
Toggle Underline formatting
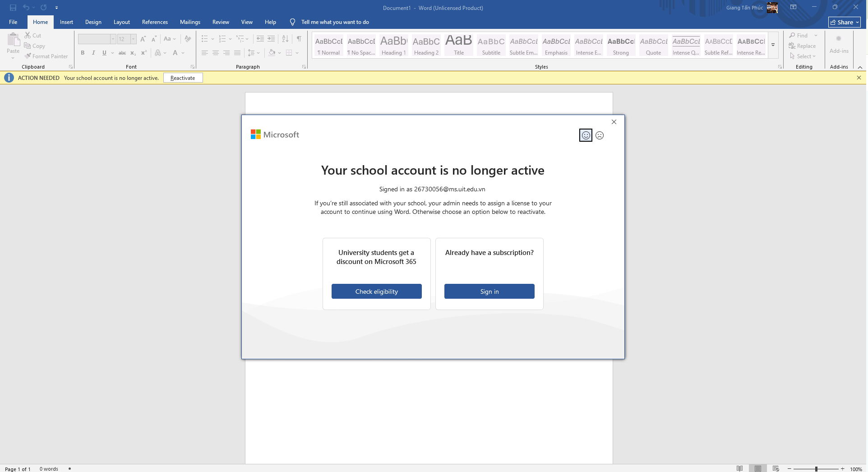click(x=104, y=53)
